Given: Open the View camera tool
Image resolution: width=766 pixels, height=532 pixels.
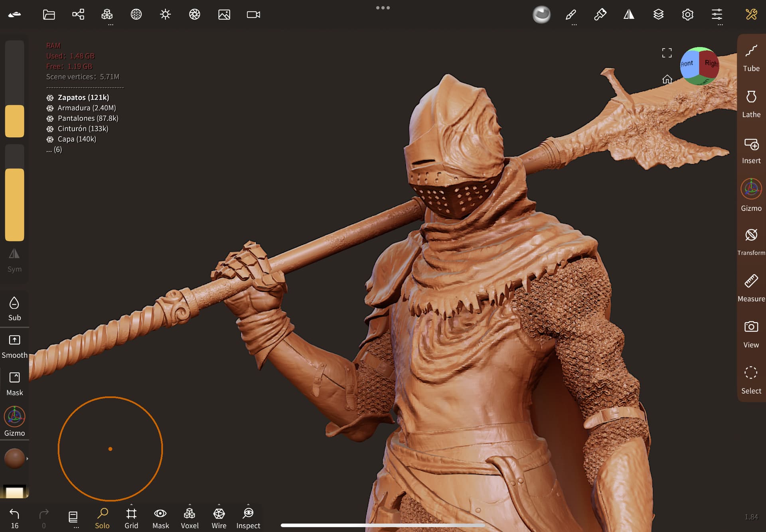Looking at the screenshot, I should (751, 334).
